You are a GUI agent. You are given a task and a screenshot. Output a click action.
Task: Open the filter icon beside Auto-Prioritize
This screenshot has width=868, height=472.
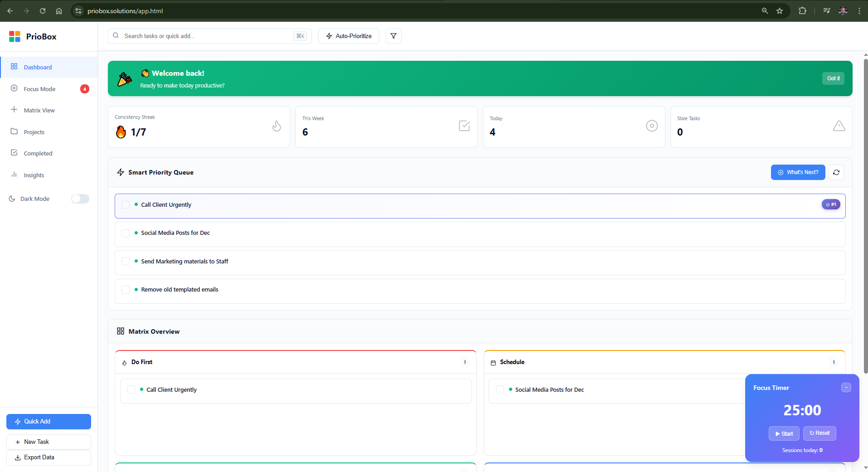click(x=393, y=36)
